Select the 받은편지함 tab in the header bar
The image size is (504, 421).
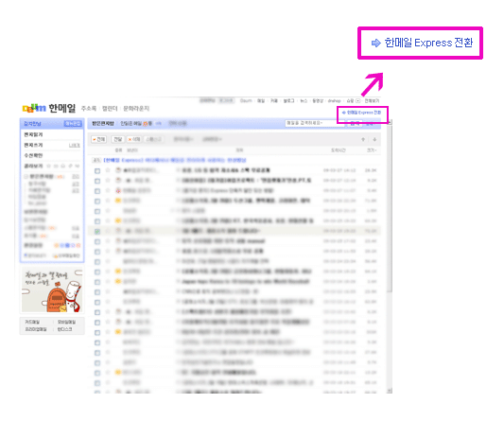point(103,124)
